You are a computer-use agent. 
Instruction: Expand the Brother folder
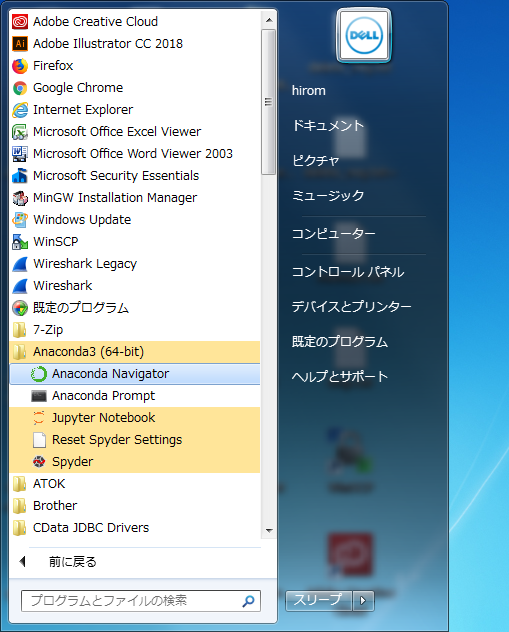134,506
